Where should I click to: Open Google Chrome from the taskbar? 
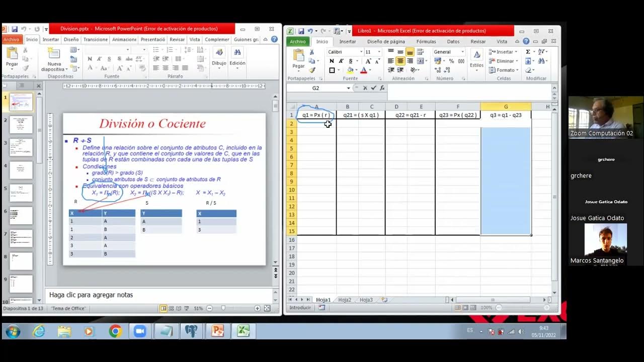(115, 331)
